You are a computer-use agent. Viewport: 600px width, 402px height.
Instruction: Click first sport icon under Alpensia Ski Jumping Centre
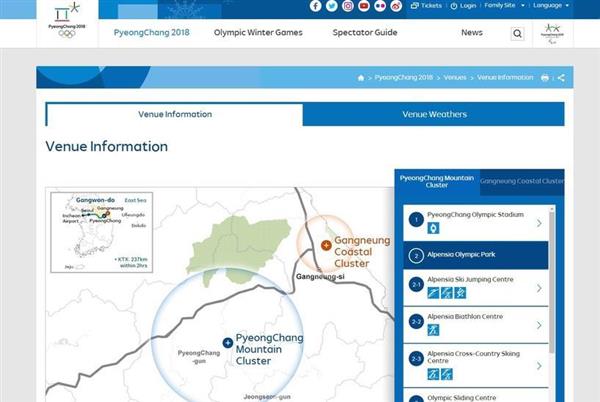(x=433, y=293)
